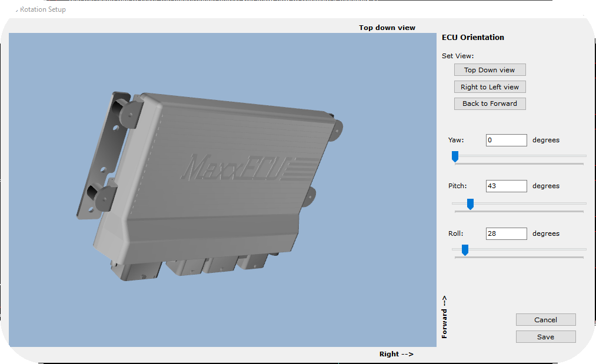This screenshot has width=596, height=364.
Task: Click the Set View label
Action: click(458, 56)
